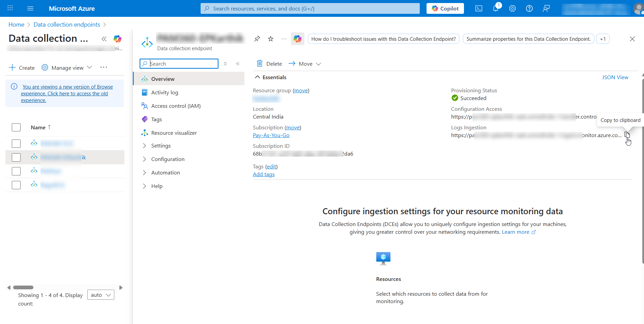Click Add tags under Tags
This screenshot has width=644, height=324.
[263, 174]
